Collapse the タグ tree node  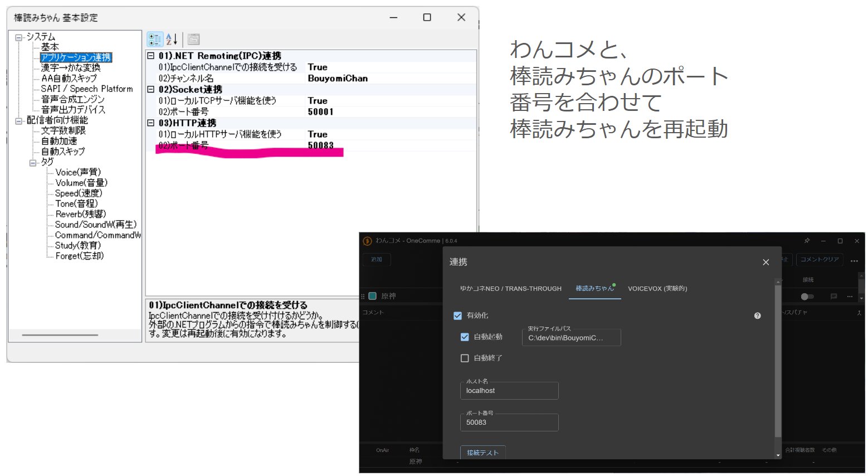(x=33, y=162)
